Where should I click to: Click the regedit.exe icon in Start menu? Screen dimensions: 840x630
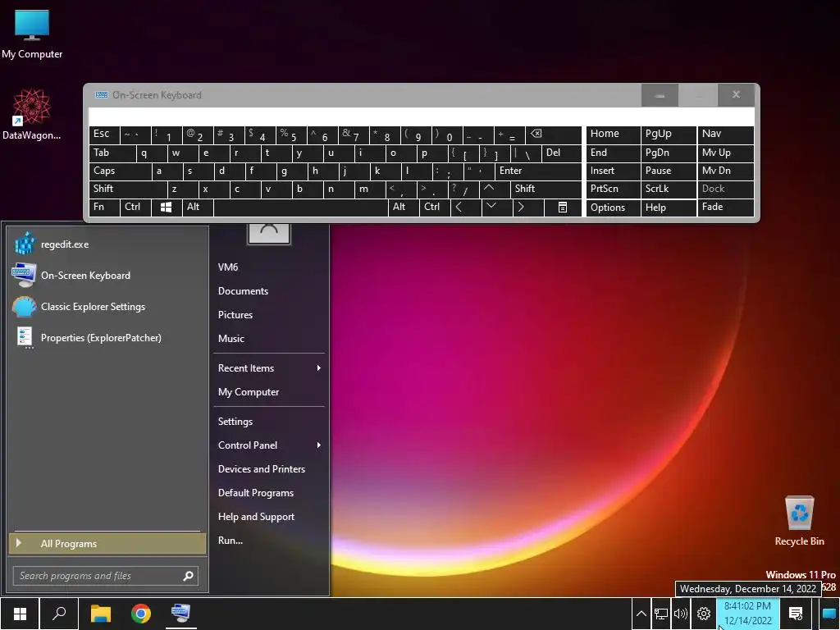click(x=24, y=244)
